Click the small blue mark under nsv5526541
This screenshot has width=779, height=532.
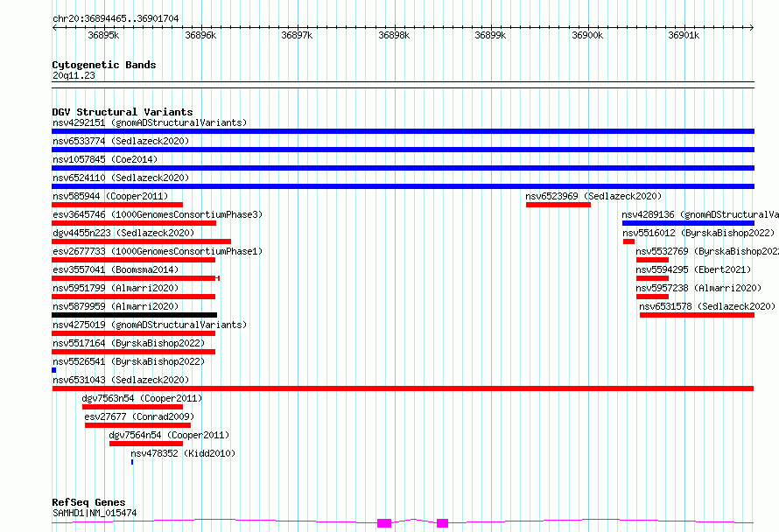(53, 370)
